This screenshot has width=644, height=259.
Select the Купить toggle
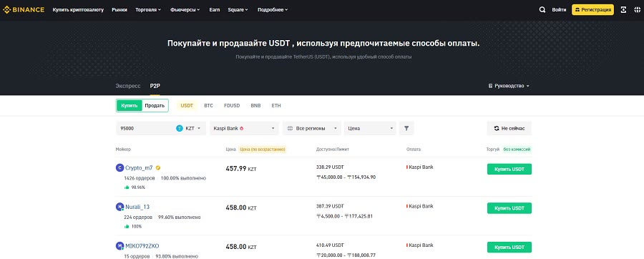pos(130,105)
